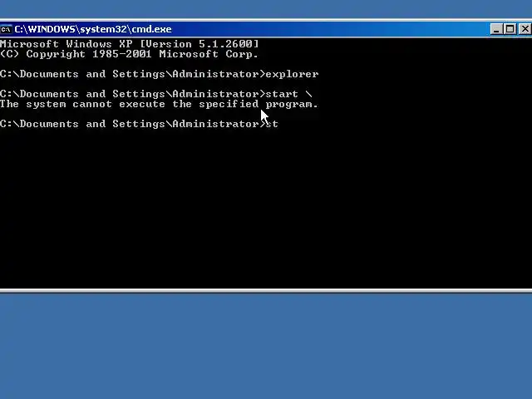The image size is (532, 399).
Task: Maximize the cmd.exe window
Action: (510, 29)
